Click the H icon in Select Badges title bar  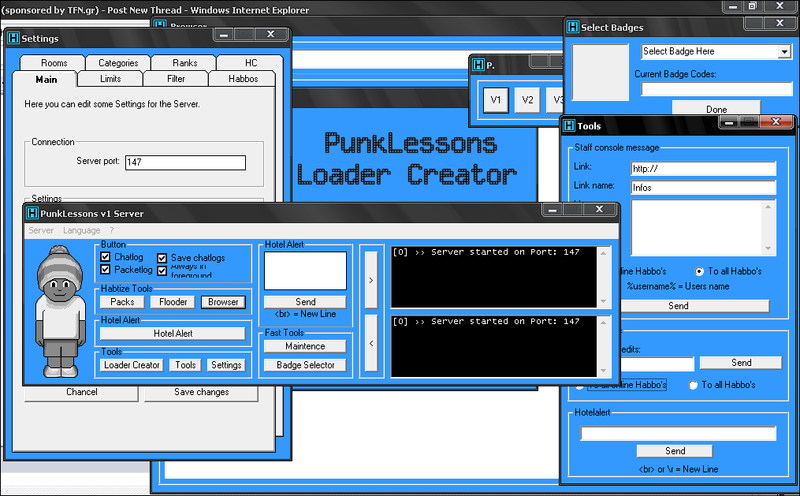[572, 27]
